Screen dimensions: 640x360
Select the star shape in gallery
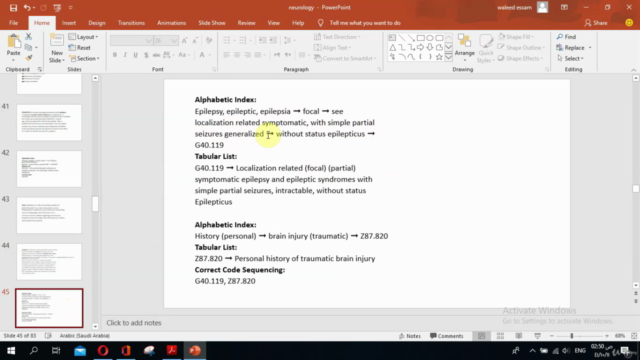pos(439,57)
